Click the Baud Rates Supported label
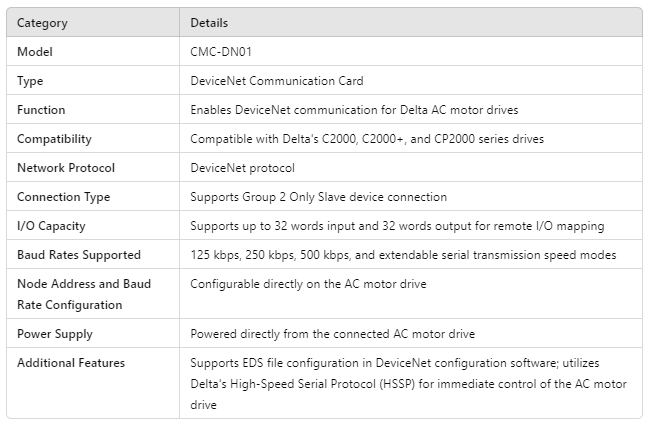This screenshot has height=425, width=649. coord(79,255)
